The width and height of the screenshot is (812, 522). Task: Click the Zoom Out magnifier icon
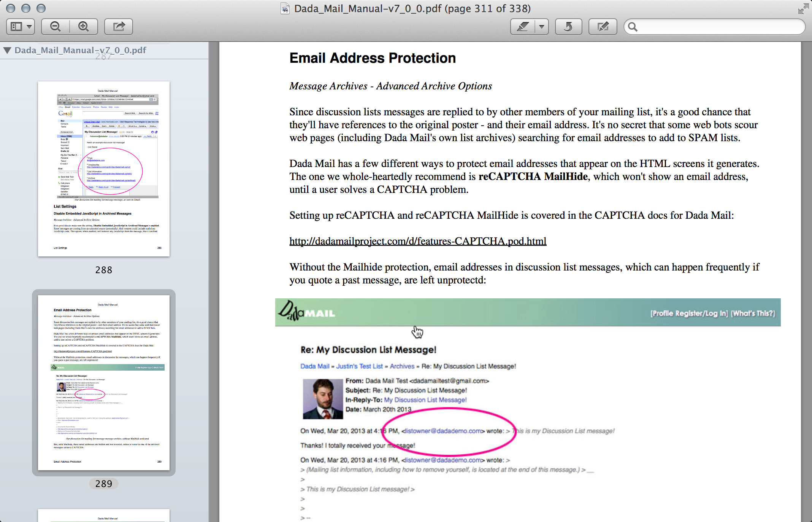56,27
